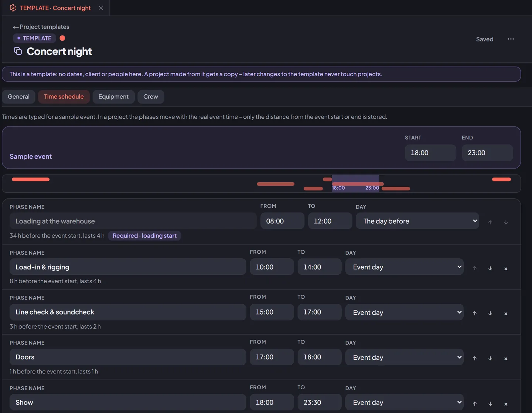Edit the Doors phase TO time 18:00

click(320, 357)
